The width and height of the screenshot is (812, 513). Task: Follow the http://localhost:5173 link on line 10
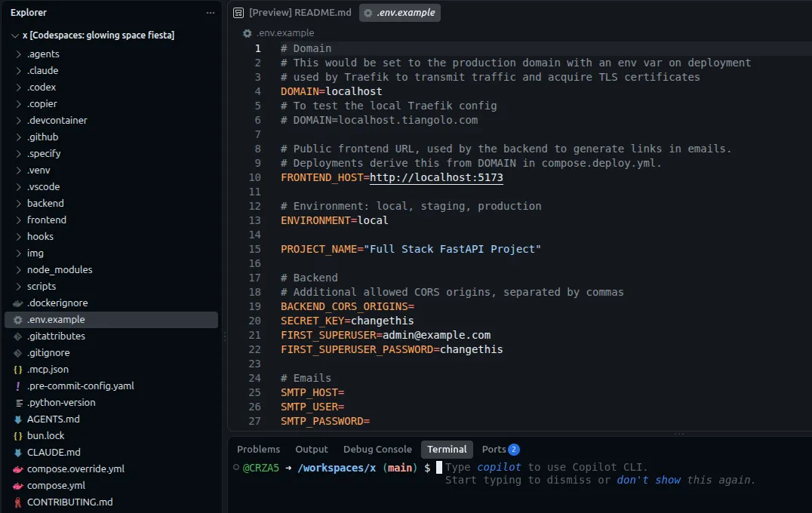(436, 177)
